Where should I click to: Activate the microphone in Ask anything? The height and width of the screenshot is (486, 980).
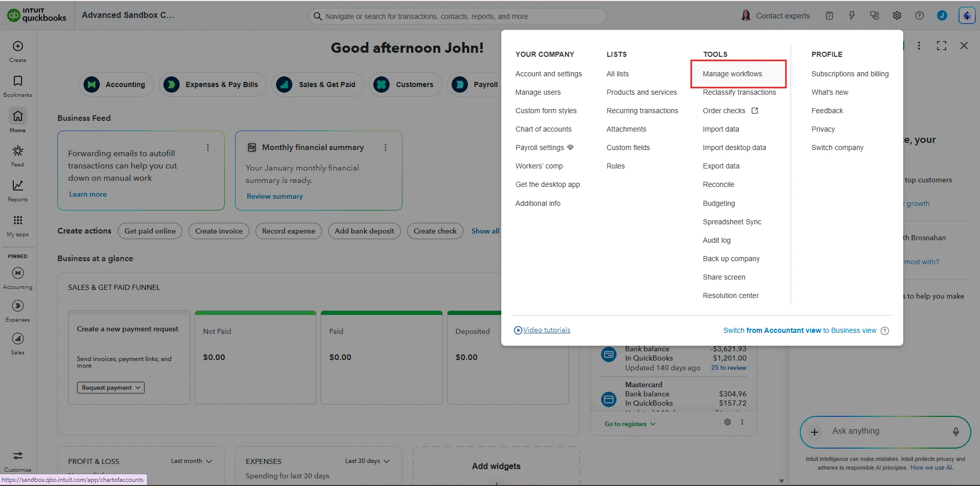pos(955,432)
